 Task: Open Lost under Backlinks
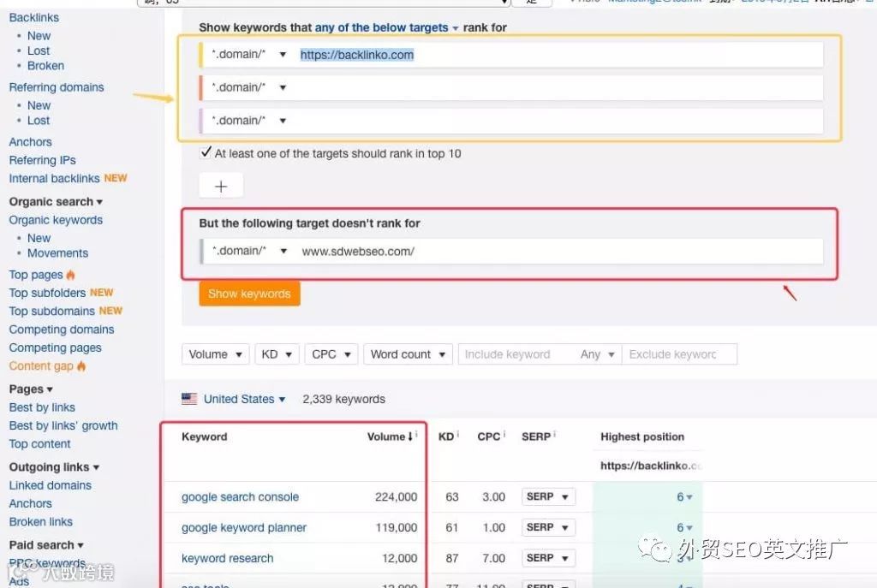point(39,50)
